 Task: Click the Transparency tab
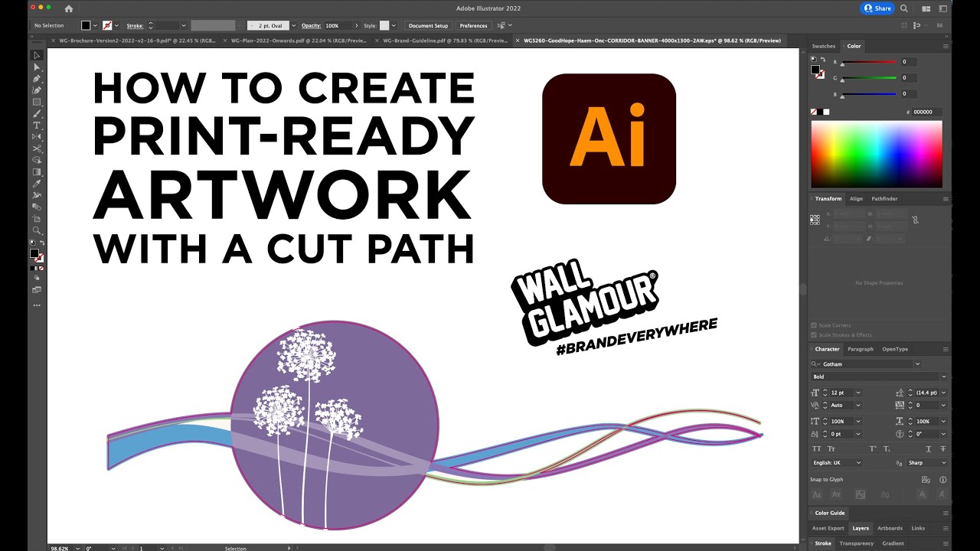tap(856, 543)
